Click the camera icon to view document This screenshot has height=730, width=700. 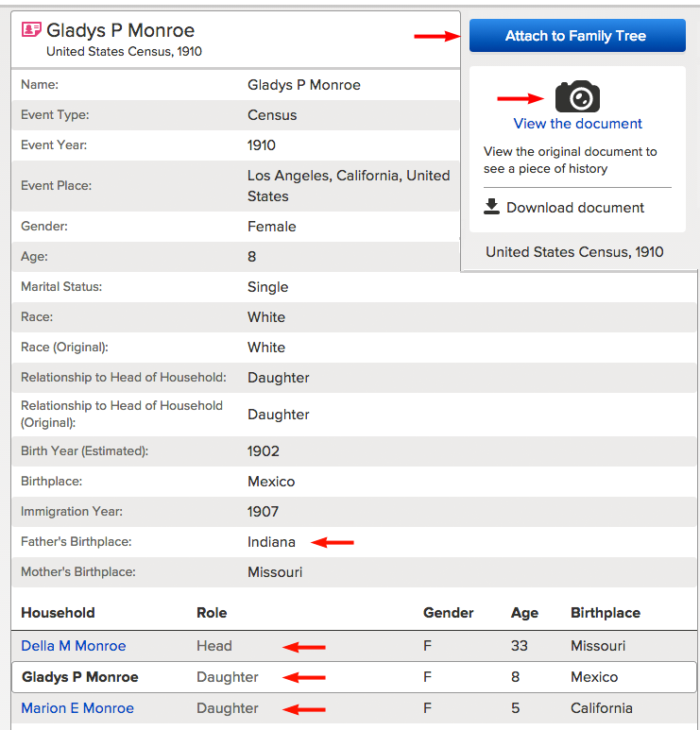click(x=577, y=96)
